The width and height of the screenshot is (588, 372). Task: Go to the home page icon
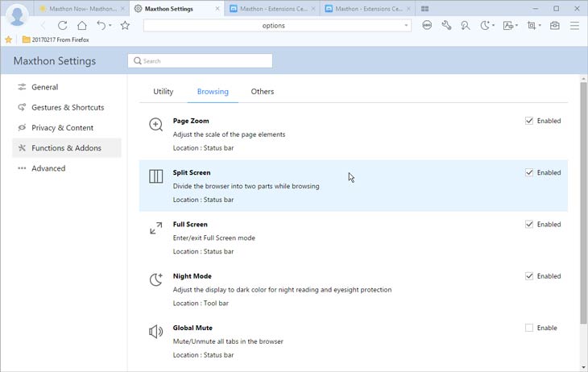coord(81,26)
